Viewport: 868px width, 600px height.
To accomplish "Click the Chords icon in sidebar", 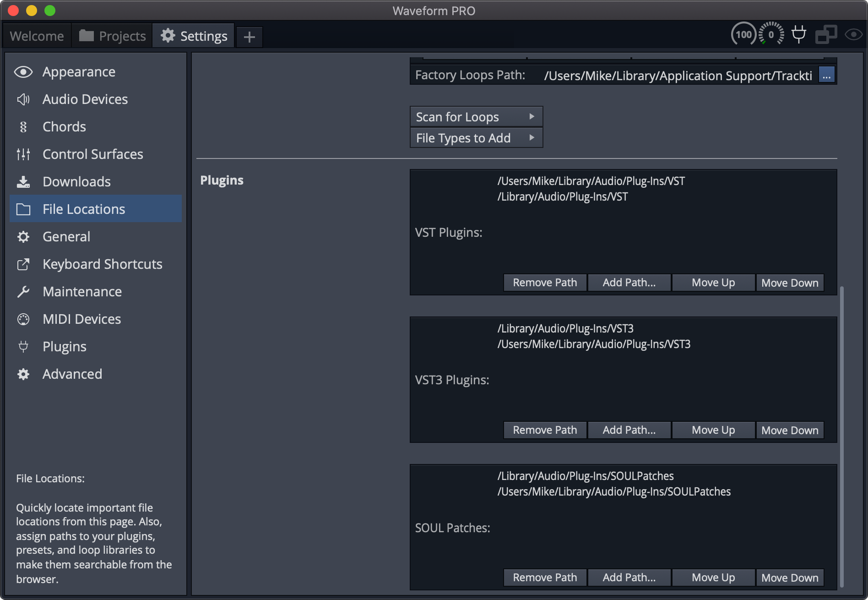I will [x=23, y=127].
